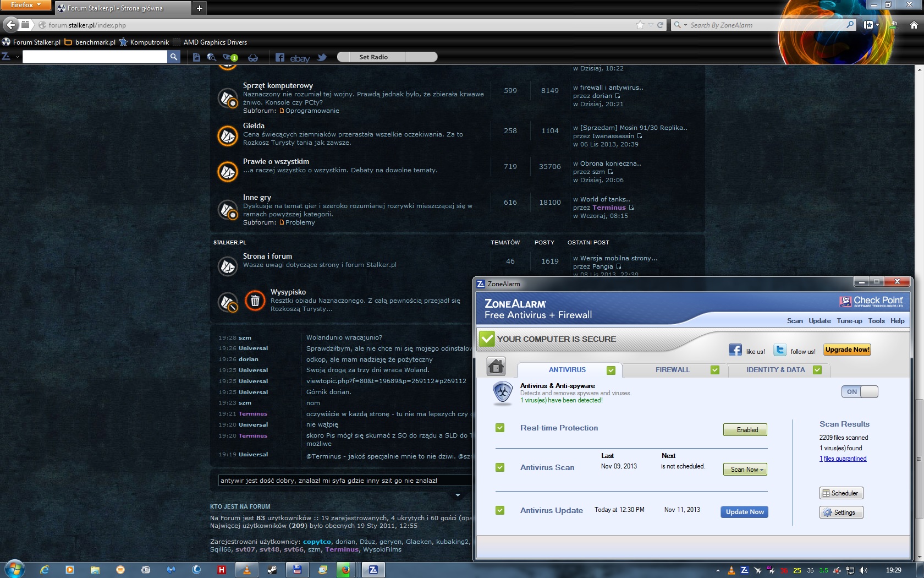The height and width of the screenshot is (578, 924).
Task: Bookmark this page with the star icon
Action: coord(640,25)
